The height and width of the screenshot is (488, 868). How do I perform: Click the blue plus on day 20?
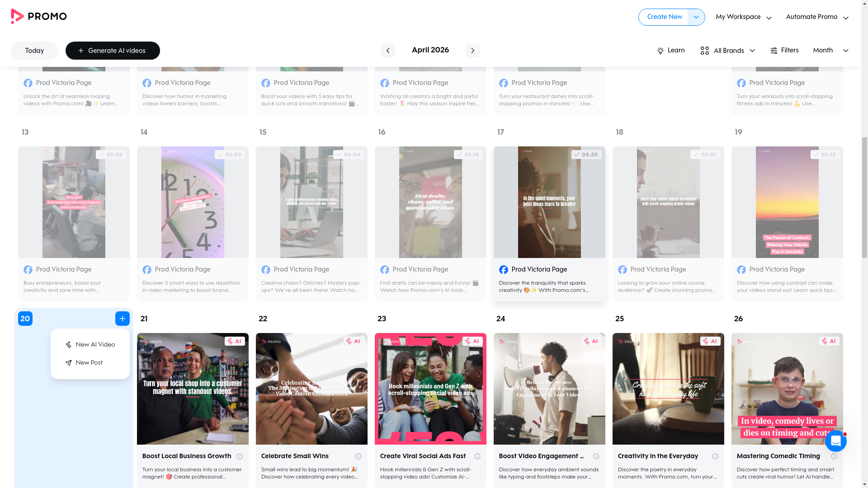coord(122,319)
